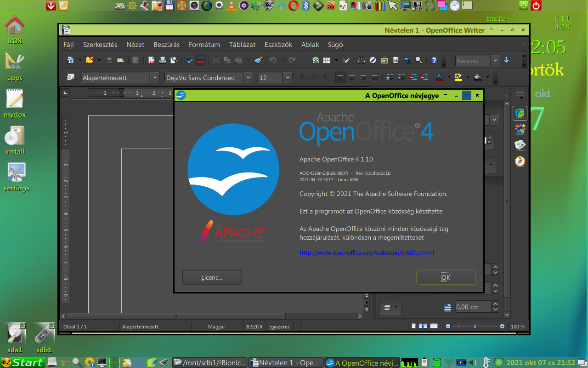Expand the Keresés search history dropdown
This screenshot has height=368, width=588.
(x=495, y=60)
